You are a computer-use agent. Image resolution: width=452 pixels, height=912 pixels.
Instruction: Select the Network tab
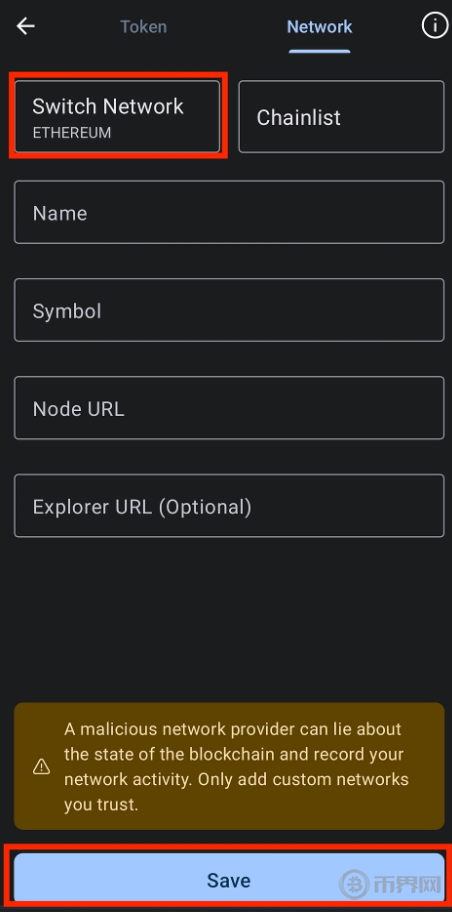[x=319, y=27]
